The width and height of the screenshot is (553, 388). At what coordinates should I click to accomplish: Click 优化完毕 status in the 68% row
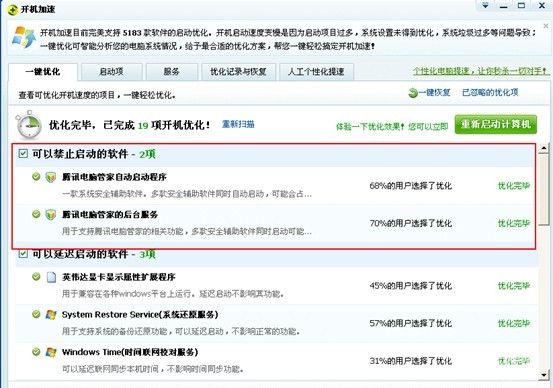pos(514,186)
